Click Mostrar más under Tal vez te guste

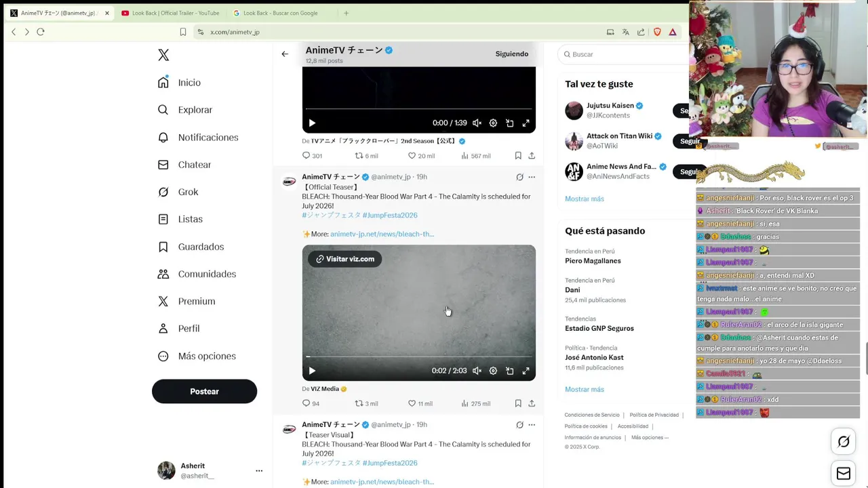(585, 199)
